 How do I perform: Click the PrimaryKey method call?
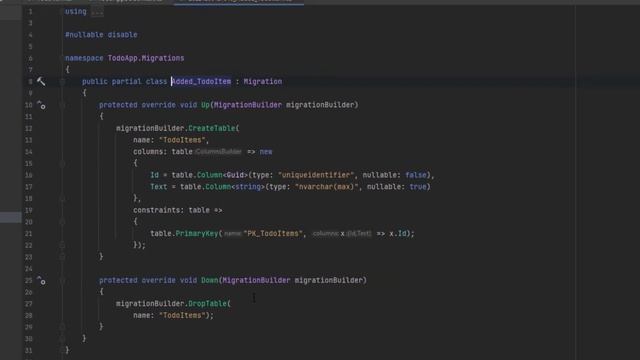tap(197, 233)
